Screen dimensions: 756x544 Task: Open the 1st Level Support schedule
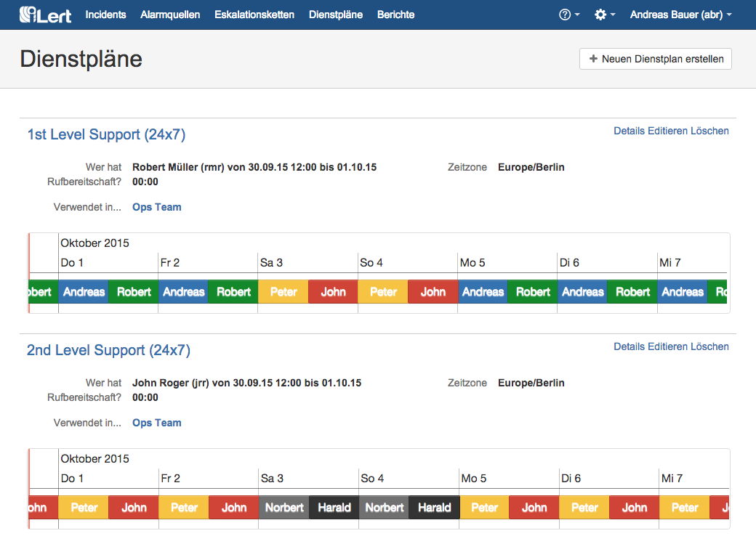[x=107, y=134]
